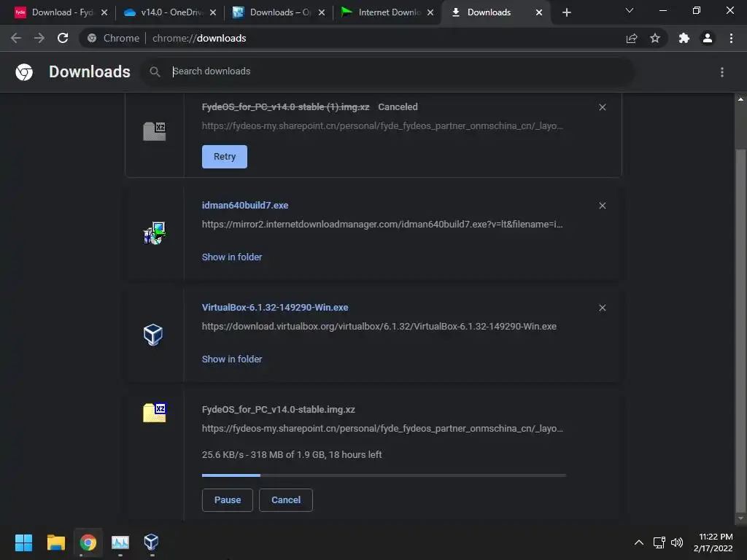The image size is (747, 560).
Task: Click the chrome://downloads address bar
Action: pyautogui.click(x=352, y=38)
